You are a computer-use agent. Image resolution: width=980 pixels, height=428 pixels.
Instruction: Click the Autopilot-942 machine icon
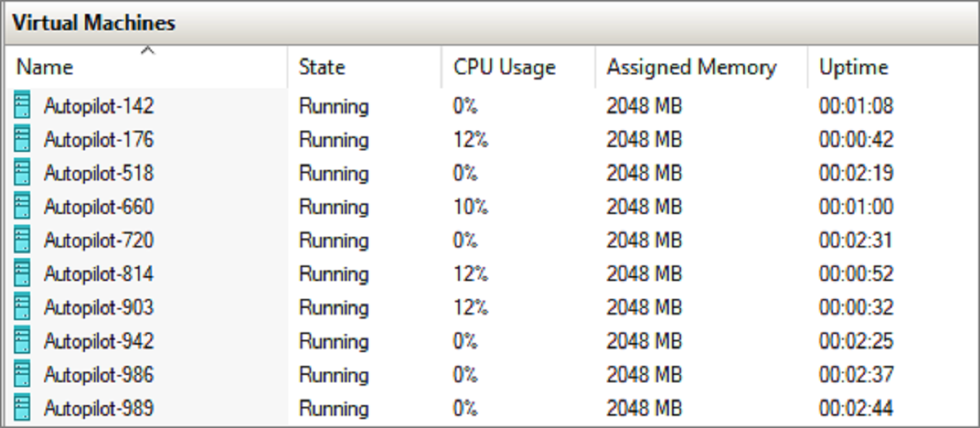[x=23, y=341]
